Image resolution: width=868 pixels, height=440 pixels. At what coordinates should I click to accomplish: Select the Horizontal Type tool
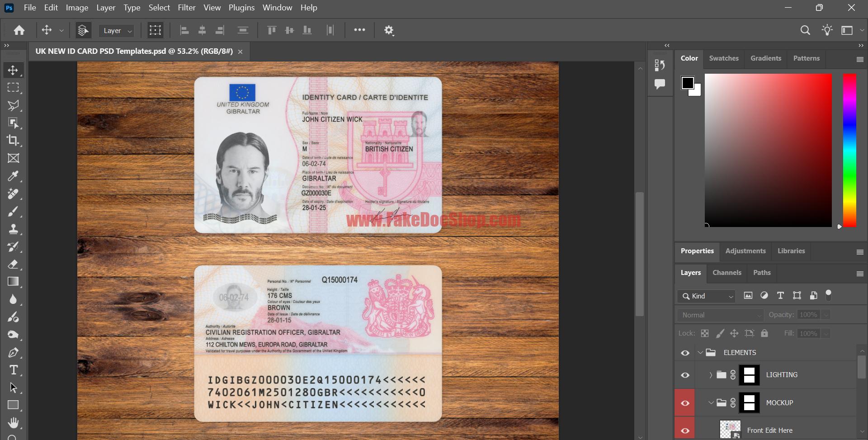[13, 370]
